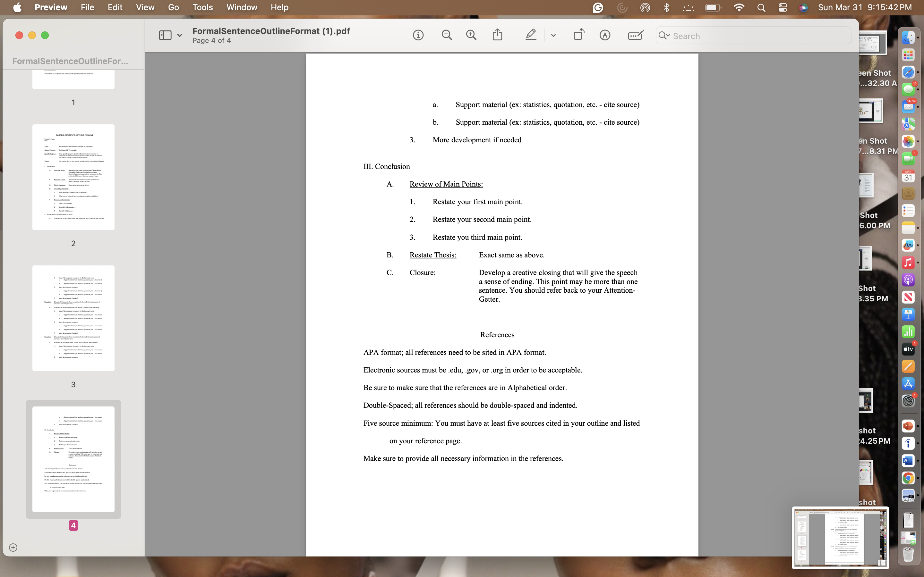Open the Tools menu

tap(202, 7)
